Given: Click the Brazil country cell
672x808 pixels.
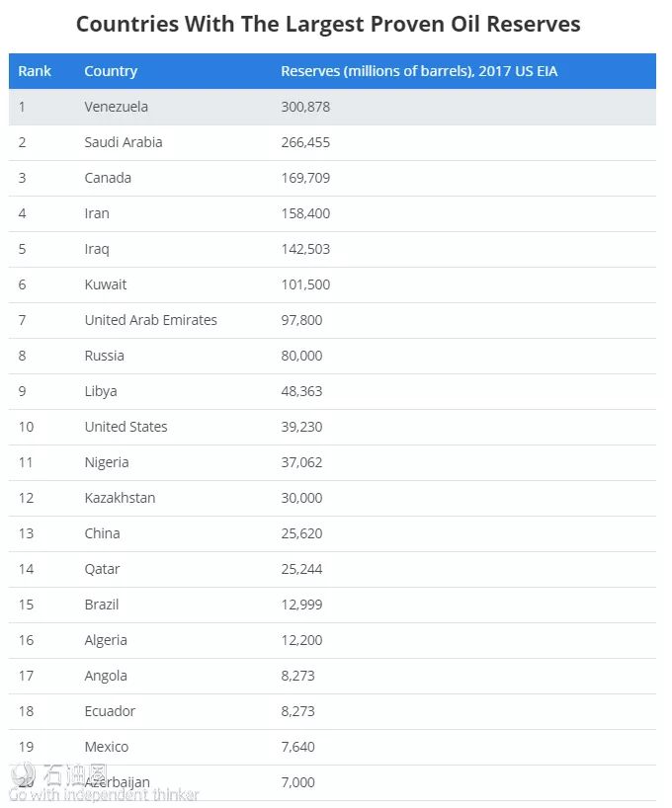Looking at the screenshot, I should [102, 605].
